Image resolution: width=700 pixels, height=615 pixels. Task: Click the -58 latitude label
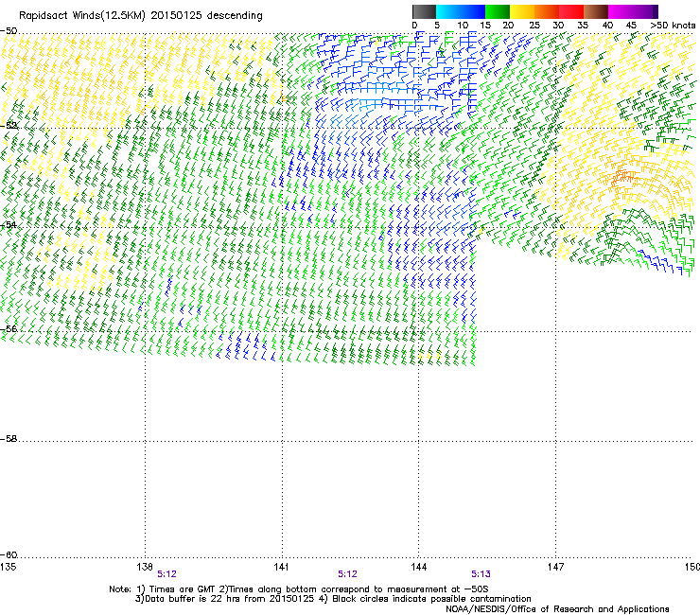point(9,439)
